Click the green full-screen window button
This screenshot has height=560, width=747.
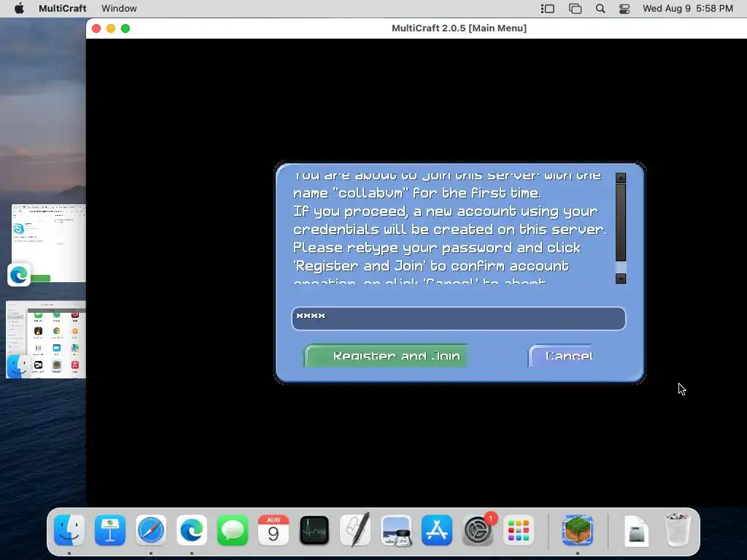[x=125, y=28]
